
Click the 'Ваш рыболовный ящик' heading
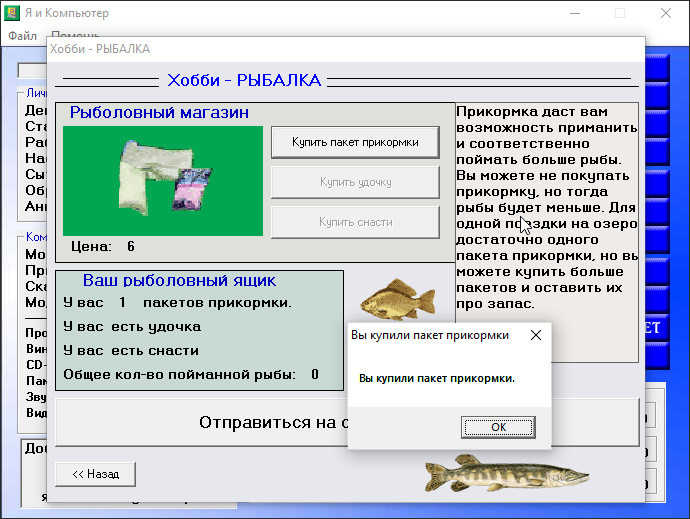pos(180,281)
